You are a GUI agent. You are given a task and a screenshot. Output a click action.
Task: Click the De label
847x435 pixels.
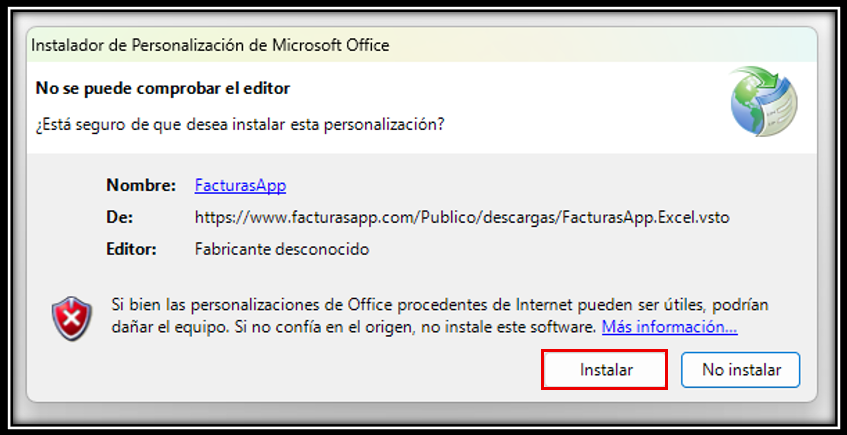[119, 217]
